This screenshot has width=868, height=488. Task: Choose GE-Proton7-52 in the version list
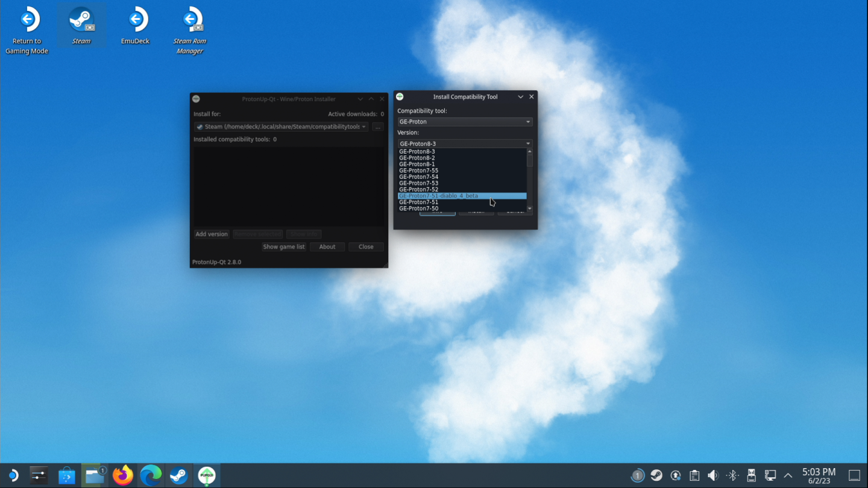point(462,190)
